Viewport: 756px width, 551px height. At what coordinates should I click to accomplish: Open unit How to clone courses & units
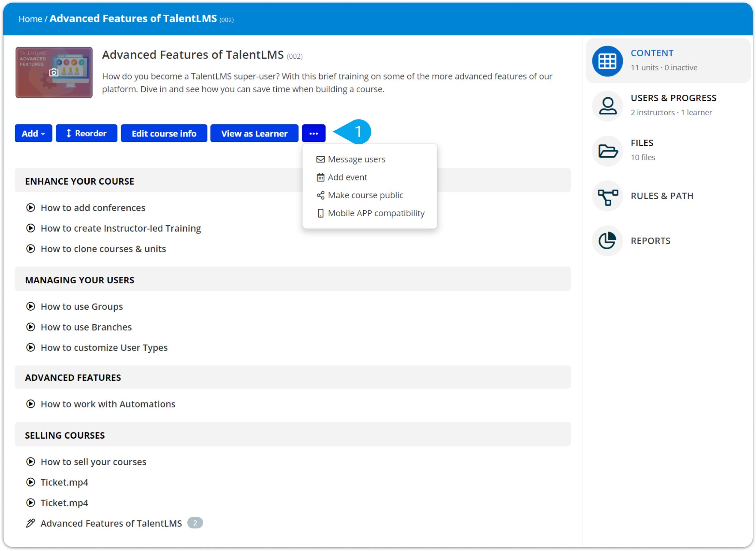click(x=103, y=249)
